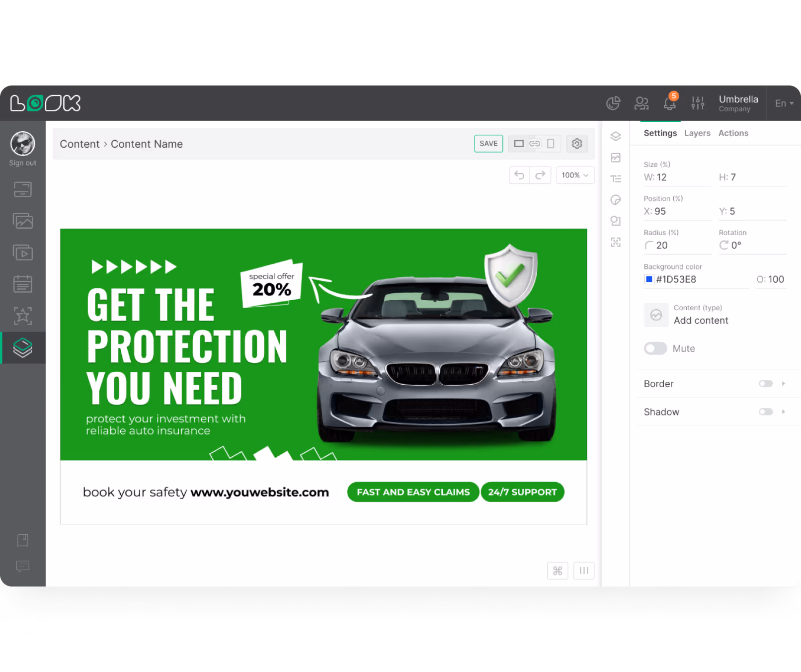Open the QR code tool icon
The width and height of the screenshot is (801, 672).
pyautogui.click(x=616, y=243)
